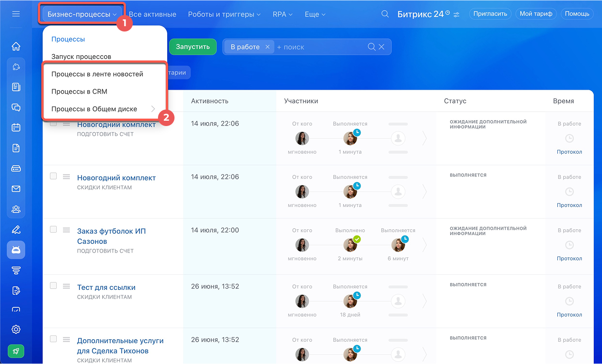602x364 pixels.
Task: Click Участники column header
Action: [301, 101]
